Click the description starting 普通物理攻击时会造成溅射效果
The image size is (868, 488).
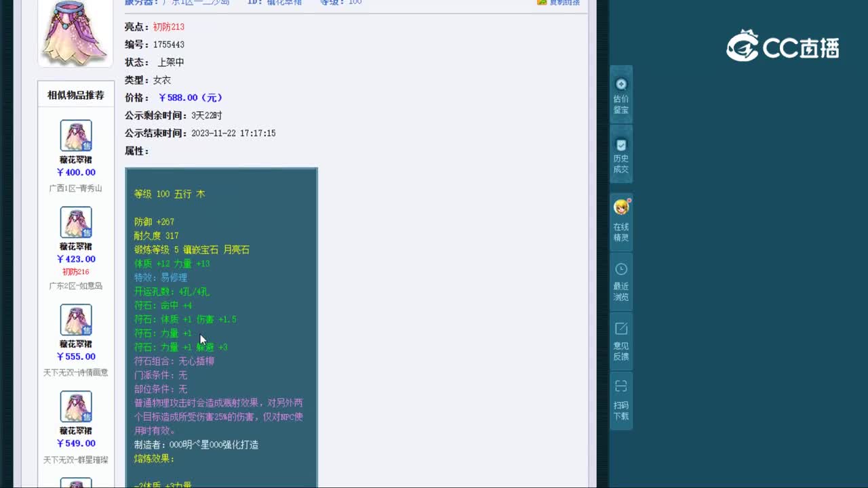218,417
